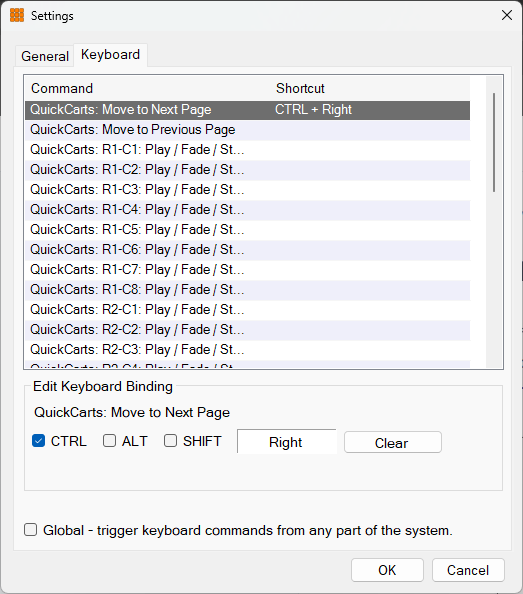The width and height of the screenshot is (523, 594).
Task: Close the Settings window
Action: 507,15
